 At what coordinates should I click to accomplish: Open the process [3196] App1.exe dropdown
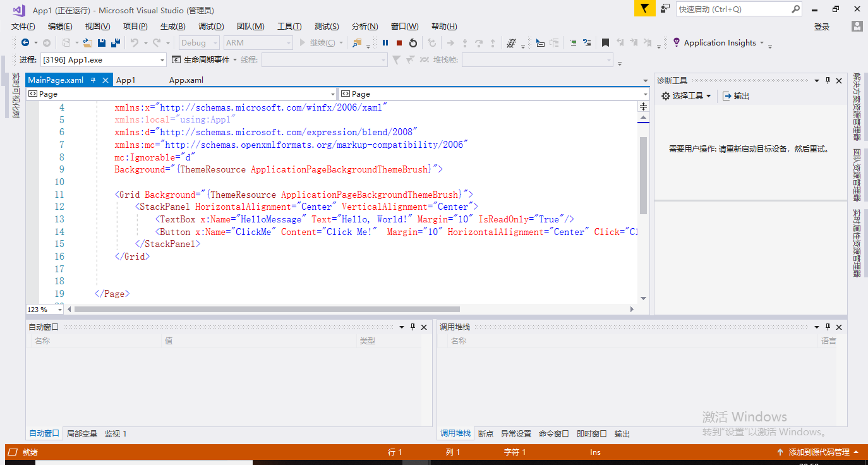click(x=103, y=60)
